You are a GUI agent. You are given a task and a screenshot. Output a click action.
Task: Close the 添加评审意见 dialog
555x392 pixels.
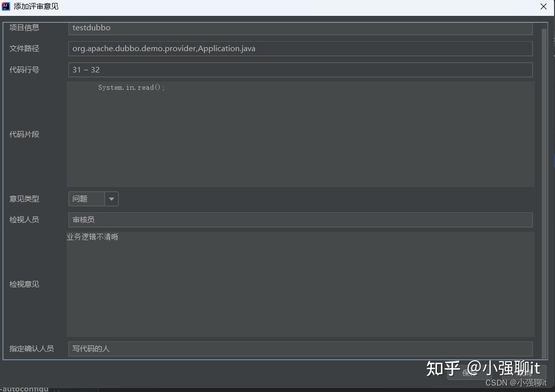(544, 6)
